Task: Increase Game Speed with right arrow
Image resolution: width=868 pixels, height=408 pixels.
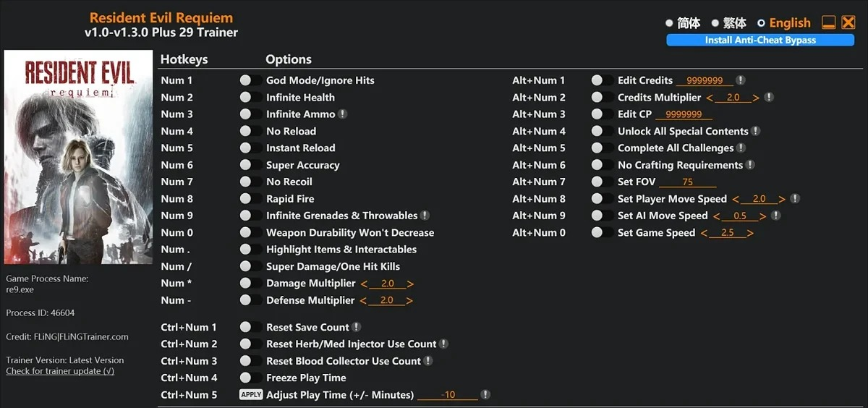Action: [750, 233]
